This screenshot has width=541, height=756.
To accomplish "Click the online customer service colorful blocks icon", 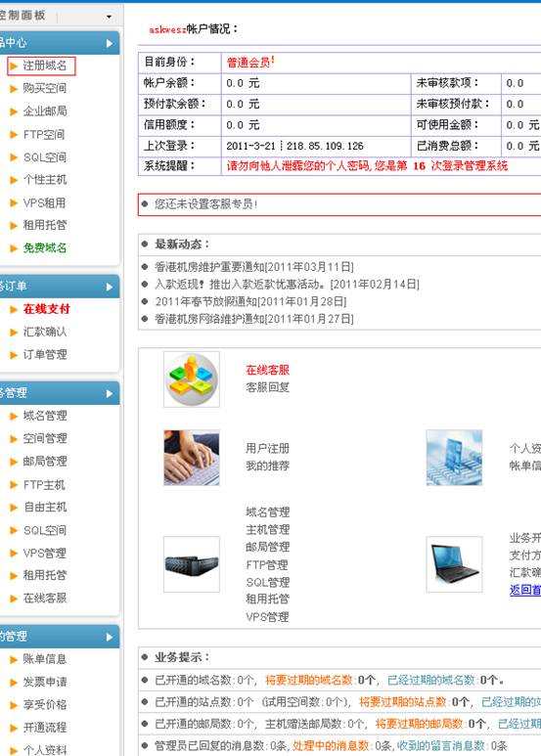I will (192, 378).
